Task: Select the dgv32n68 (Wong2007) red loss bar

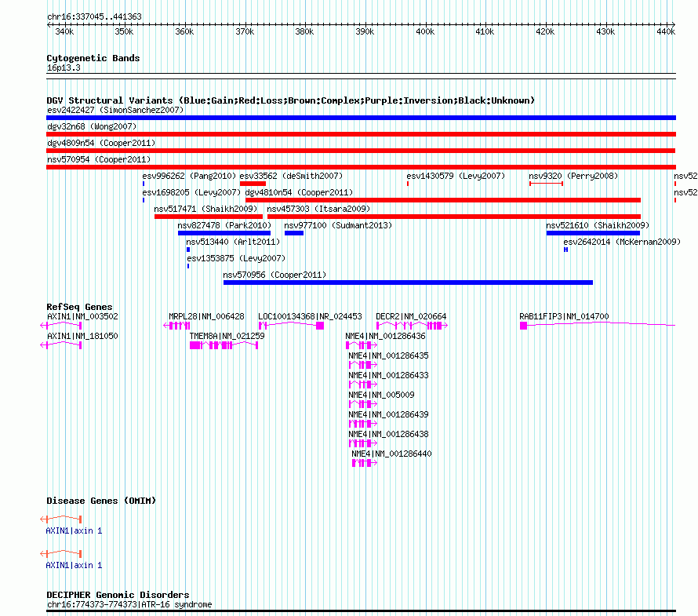Action: (x=361, y=134)
